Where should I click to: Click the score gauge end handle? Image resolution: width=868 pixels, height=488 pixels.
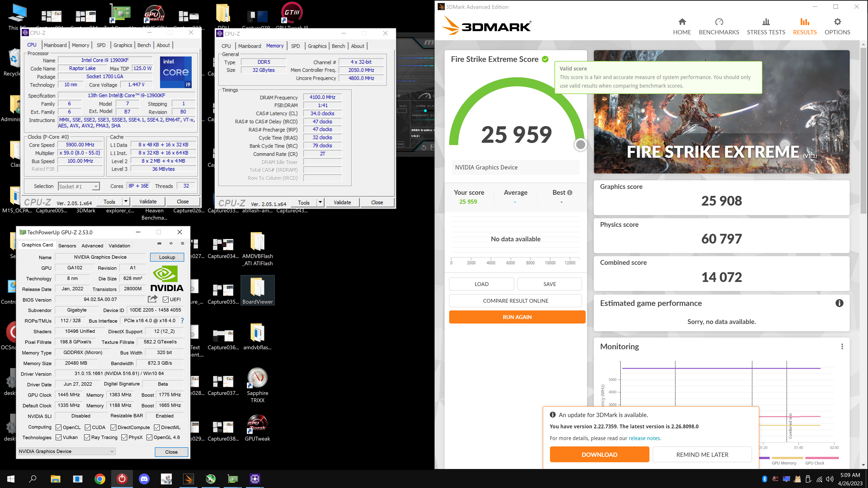click(x=580, y=145)
